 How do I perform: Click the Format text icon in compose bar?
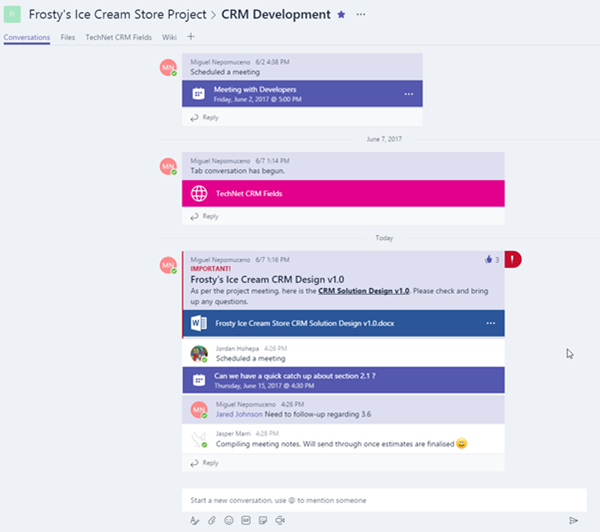click(x=195, y=520)
